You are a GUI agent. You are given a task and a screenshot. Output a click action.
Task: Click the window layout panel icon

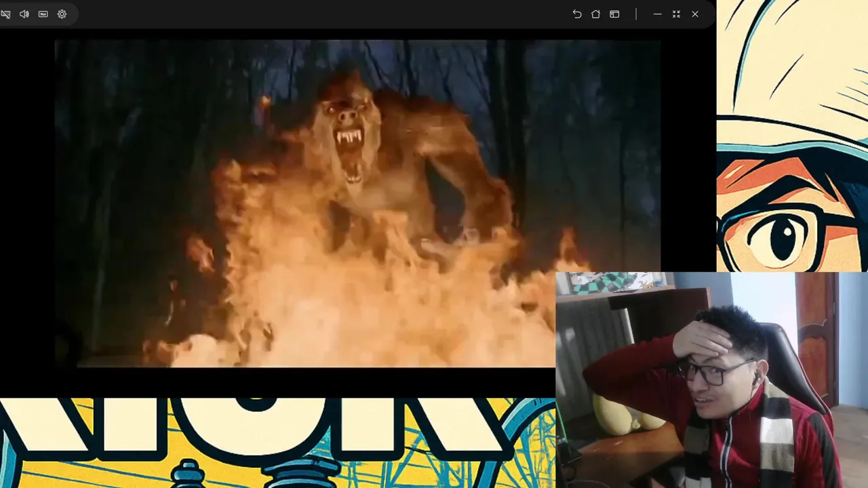[x=614, y=14]
